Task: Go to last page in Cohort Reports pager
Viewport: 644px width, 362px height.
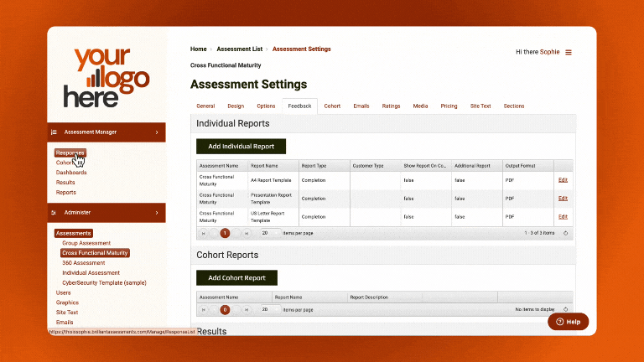Action: pos(247,310)
